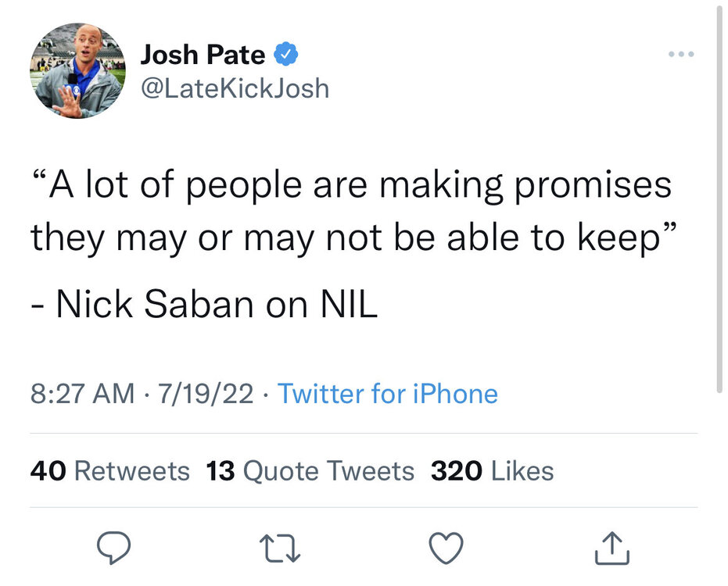Open the share icon options
728x586 pixels.
(612, 549)
